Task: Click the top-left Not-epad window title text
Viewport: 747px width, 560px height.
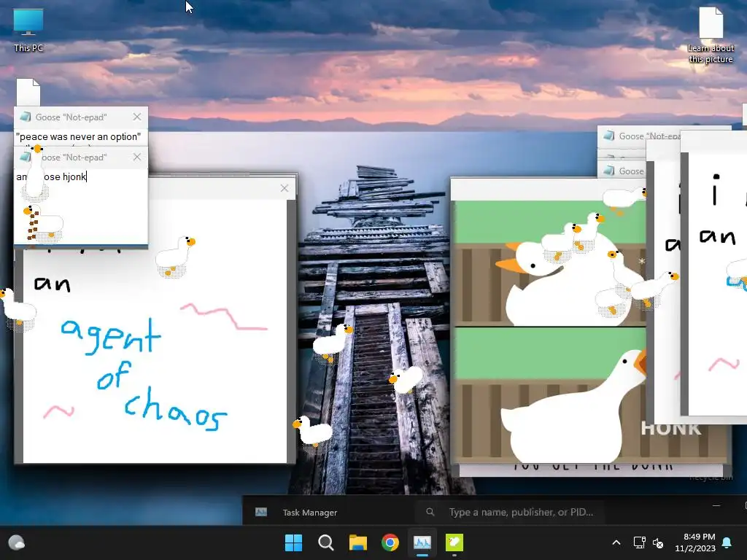Action: pos(71,117)
